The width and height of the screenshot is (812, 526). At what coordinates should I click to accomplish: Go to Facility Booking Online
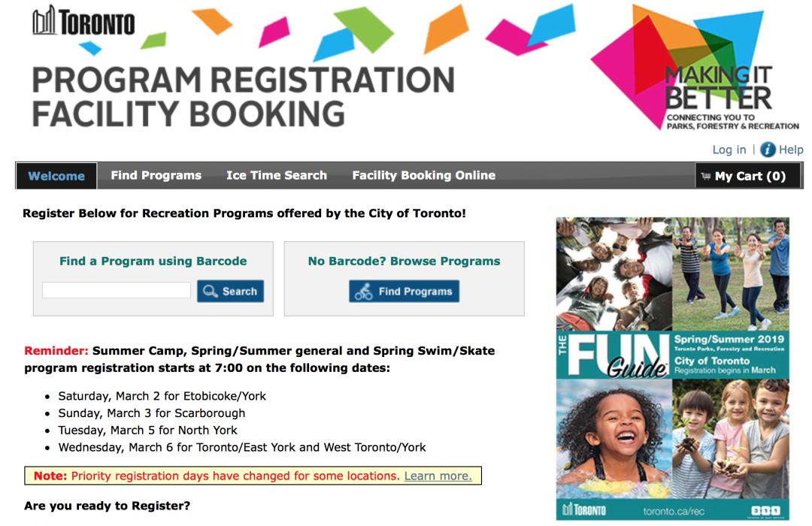[423, 176]
